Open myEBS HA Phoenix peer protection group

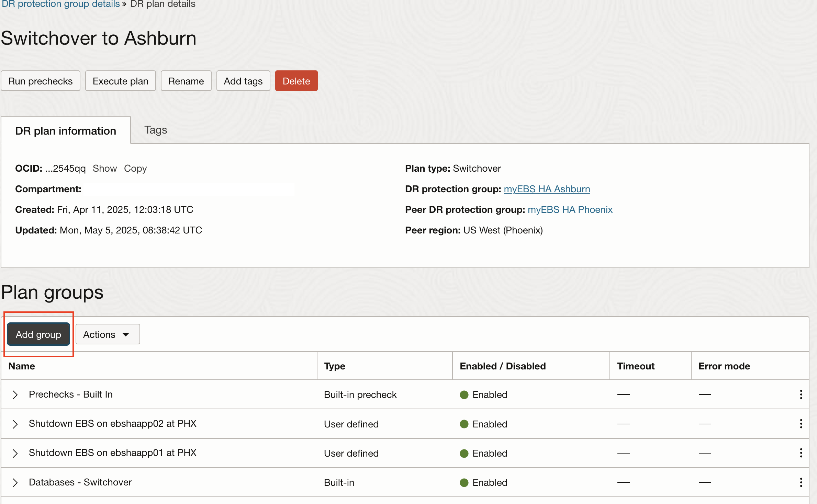coord(570,209)
